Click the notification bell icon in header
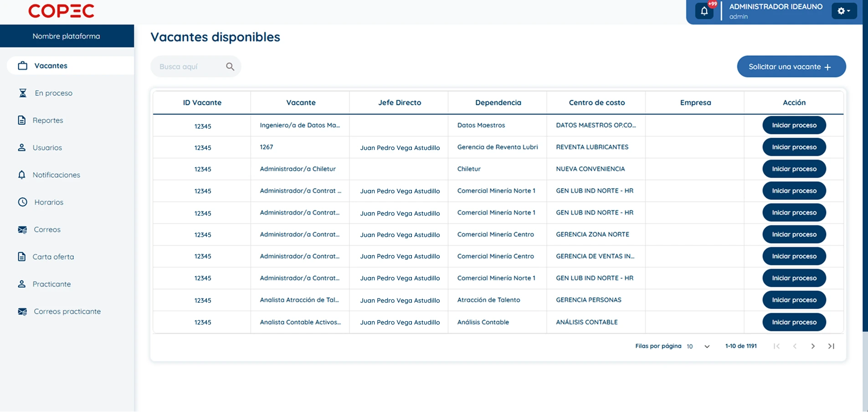The image size is (868, 412). (x=704, y=11)
